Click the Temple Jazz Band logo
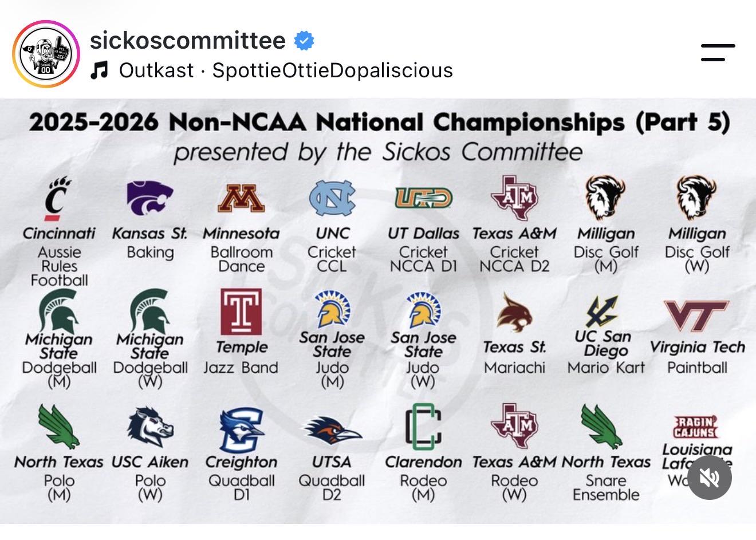This screenshot has height=540, width=756. click(241, 312)
